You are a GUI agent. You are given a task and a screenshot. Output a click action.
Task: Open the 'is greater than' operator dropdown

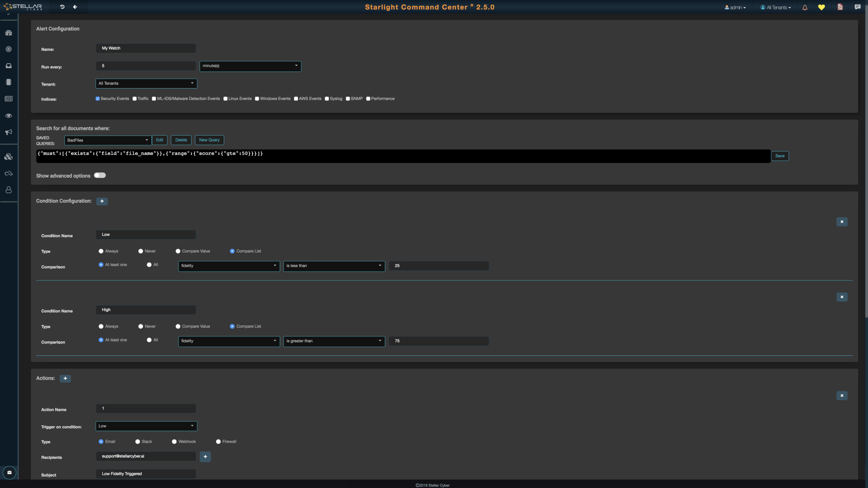pos(334,341)
